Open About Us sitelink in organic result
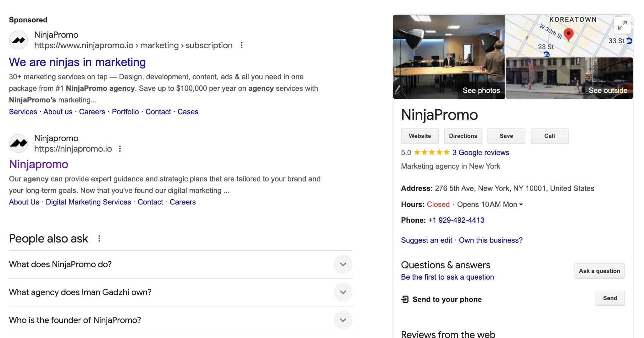The height and width of the screenshot is (338, 644). [x=24, y=202]
